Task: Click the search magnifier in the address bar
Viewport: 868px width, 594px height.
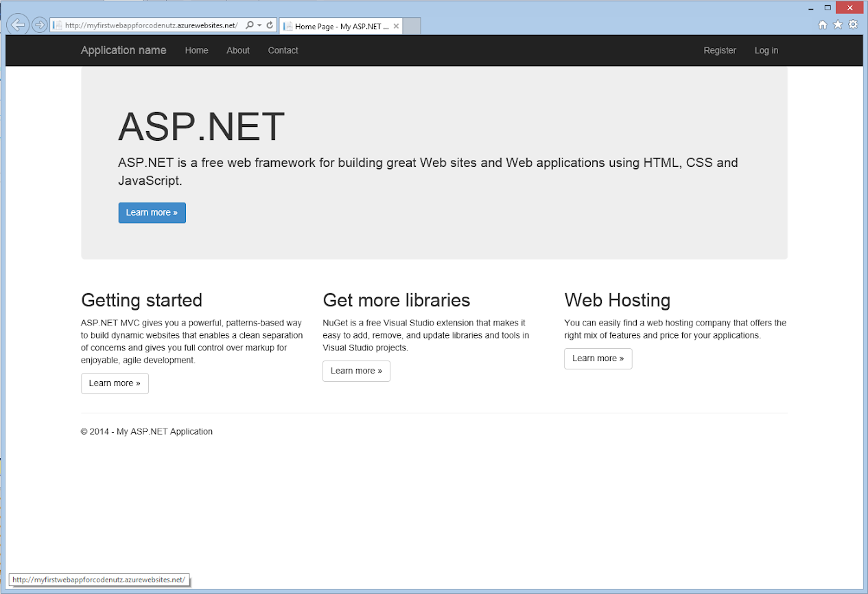Action: [250, 25]
